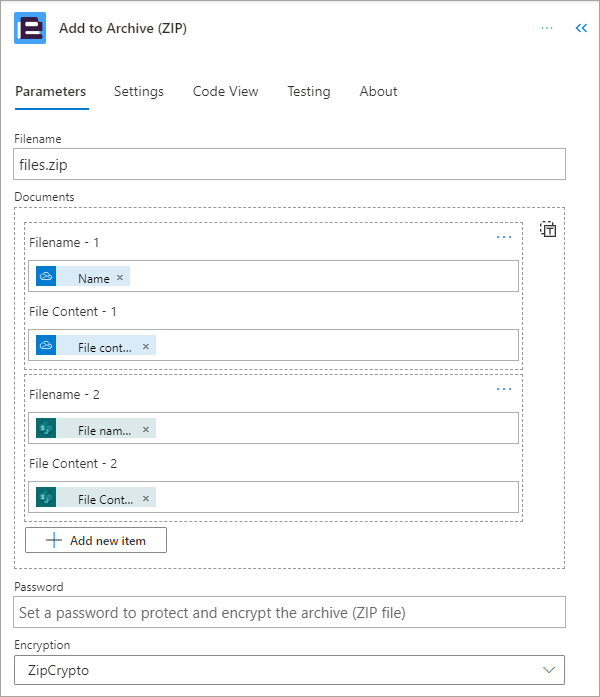Click the Add new item button
This screenshot has width=600, height=697.
96,540
